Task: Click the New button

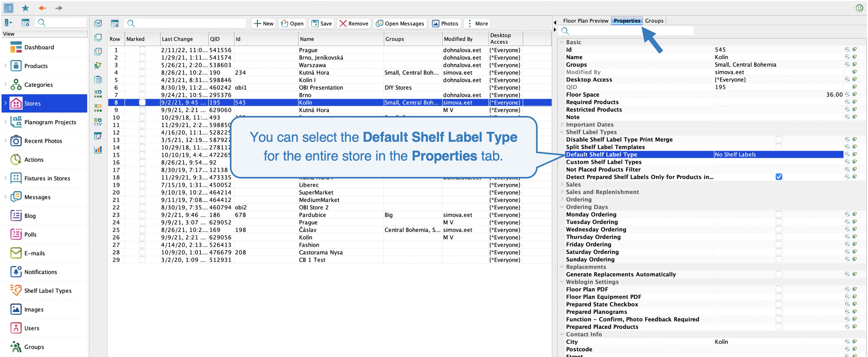Action: 263,24
